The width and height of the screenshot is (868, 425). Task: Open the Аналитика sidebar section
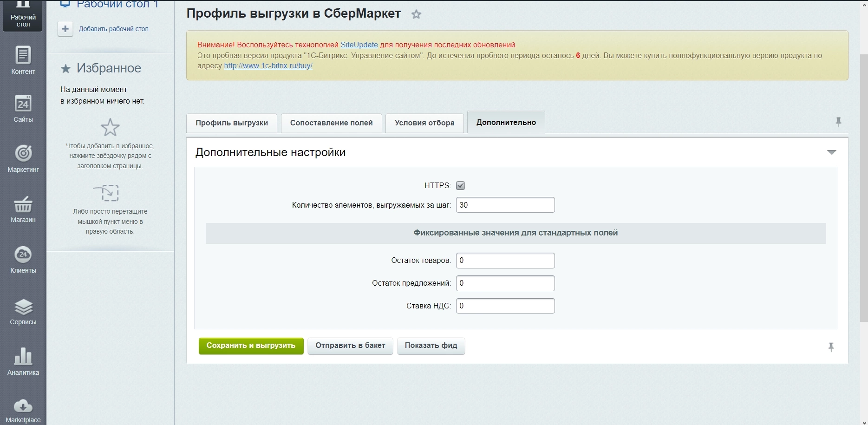coord(23,361)
